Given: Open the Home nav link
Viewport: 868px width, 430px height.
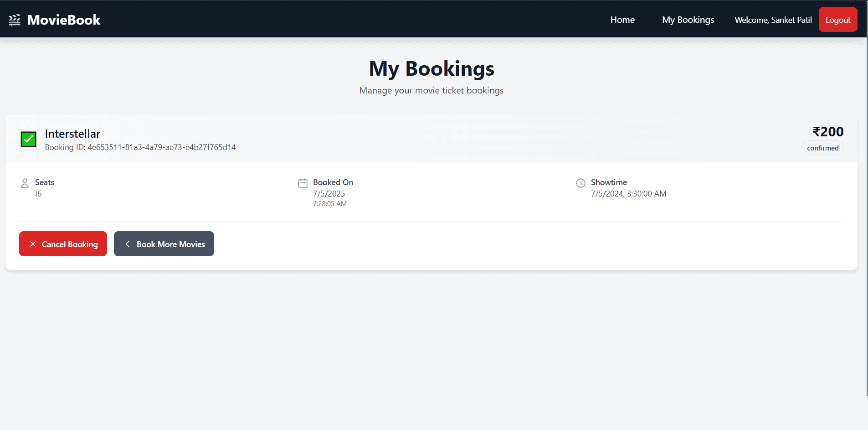Looking at the screenshot, I should point(622,20).
